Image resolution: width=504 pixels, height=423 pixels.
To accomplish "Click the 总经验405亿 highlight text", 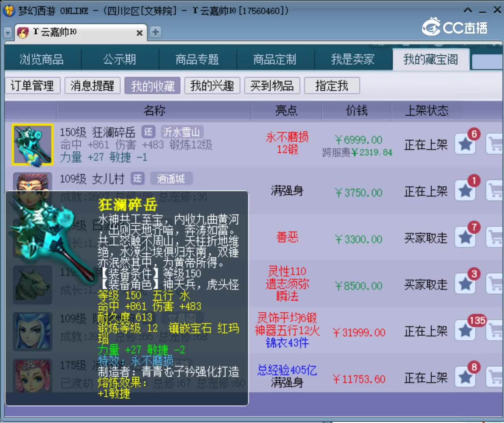I will tap(287, 370).
